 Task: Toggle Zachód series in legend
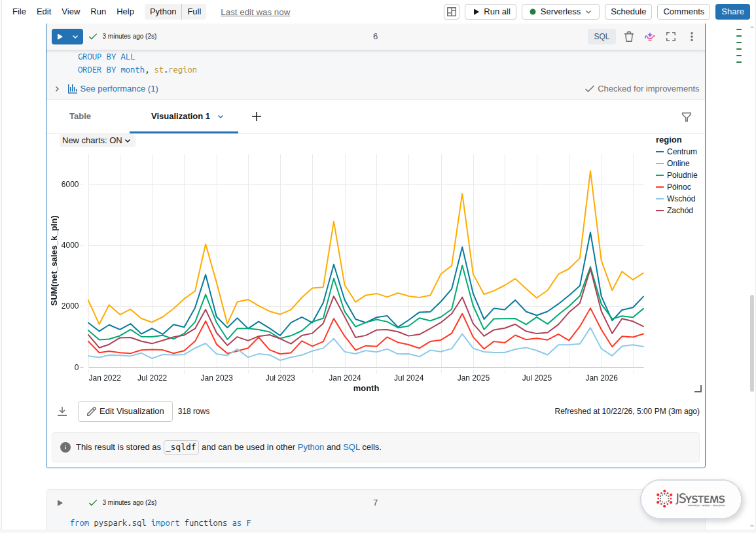tap(675, 211)
